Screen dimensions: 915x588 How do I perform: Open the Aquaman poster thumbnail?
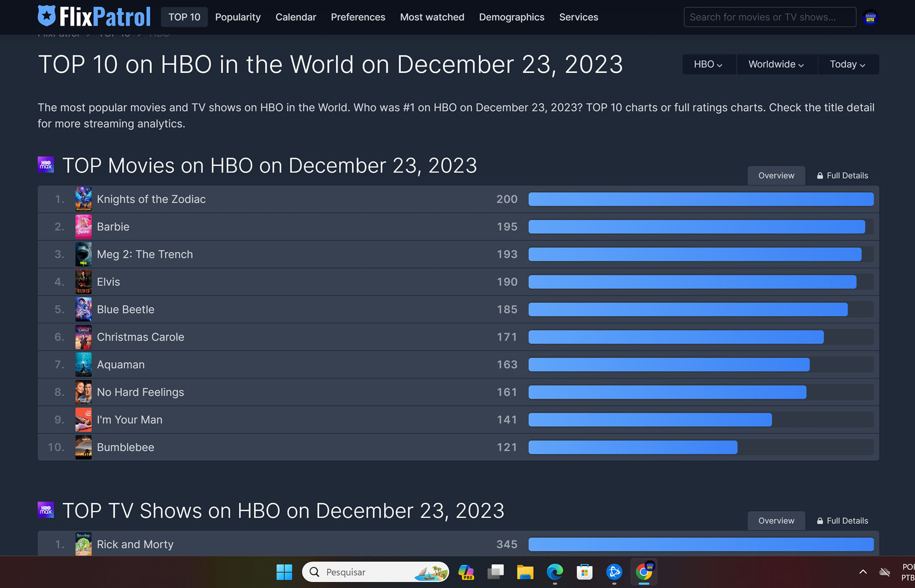pos(84,365)
